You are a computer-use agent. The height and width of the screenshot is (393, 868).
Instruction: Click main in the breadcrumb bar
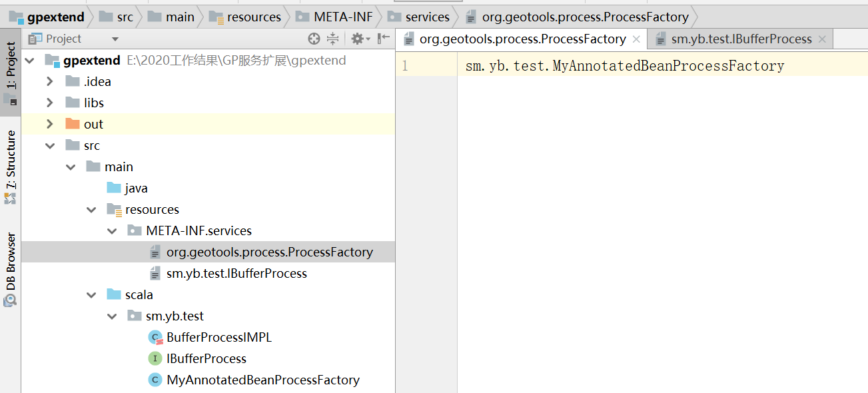(172, 17)
